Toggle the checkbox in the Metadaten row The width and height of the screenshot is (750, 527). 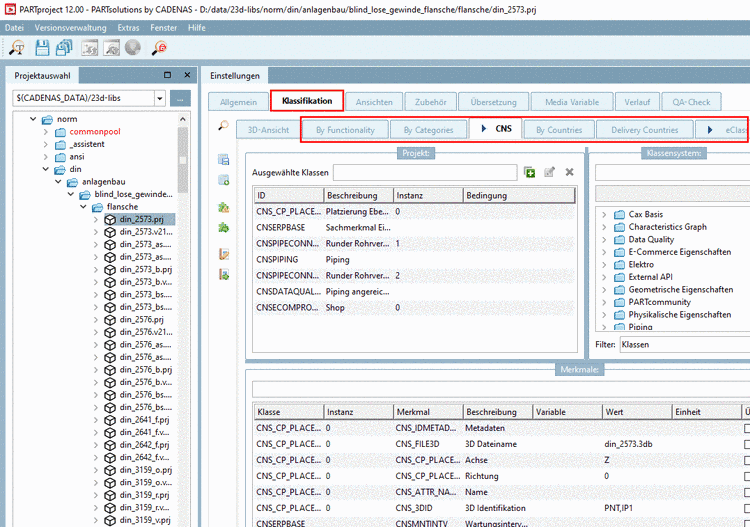tap(747, 428)
